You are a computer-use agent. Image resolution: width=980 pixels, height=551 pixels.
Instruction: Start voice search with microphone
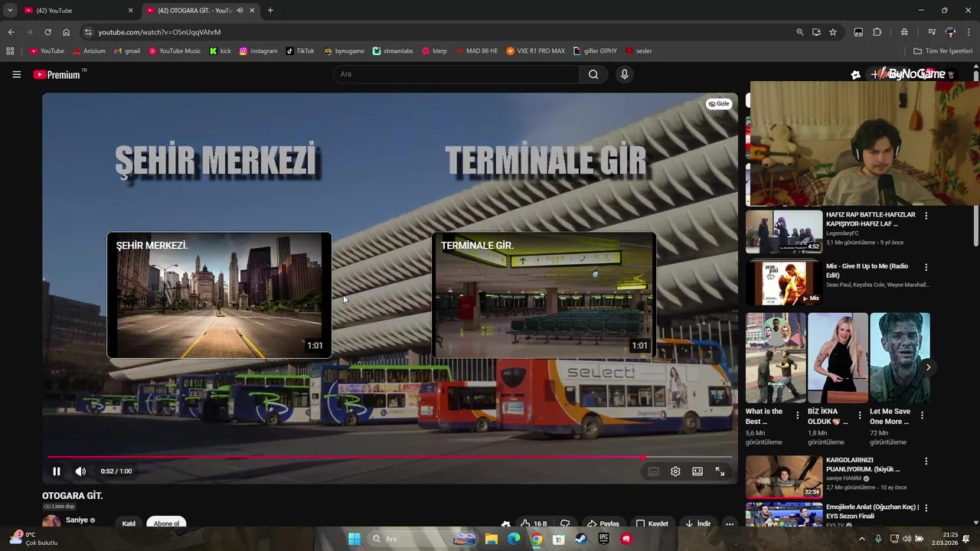click(624, 74)
